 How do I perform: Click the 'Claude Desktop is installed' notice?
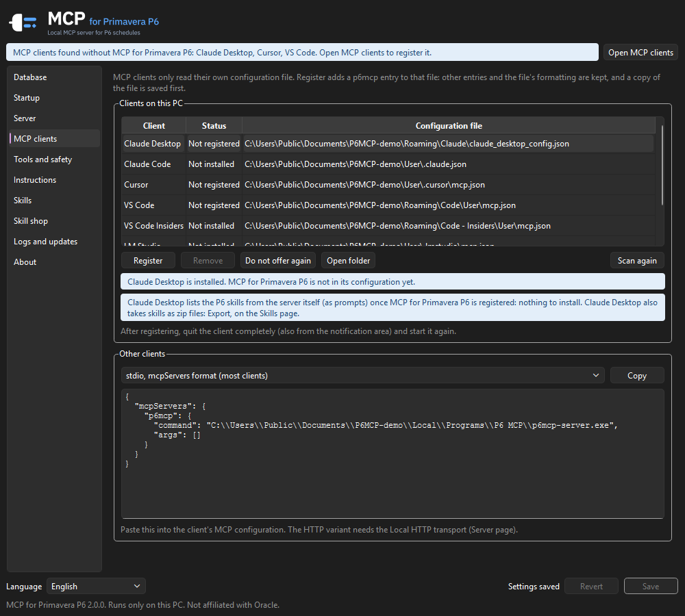393,281
